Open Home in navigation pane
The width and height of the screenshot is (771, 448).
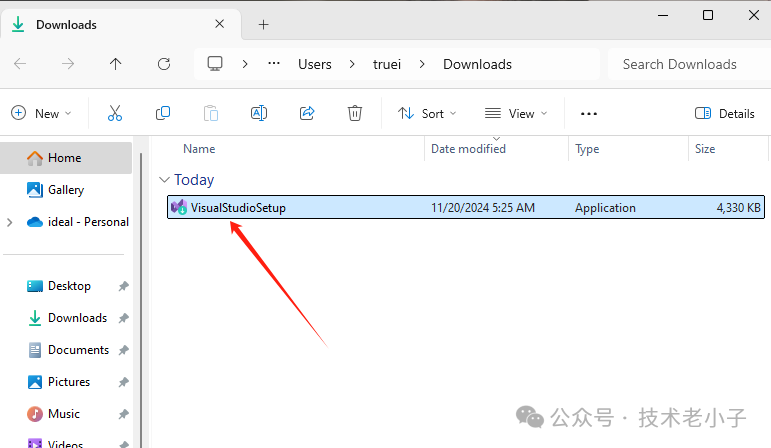click(66, 158)
